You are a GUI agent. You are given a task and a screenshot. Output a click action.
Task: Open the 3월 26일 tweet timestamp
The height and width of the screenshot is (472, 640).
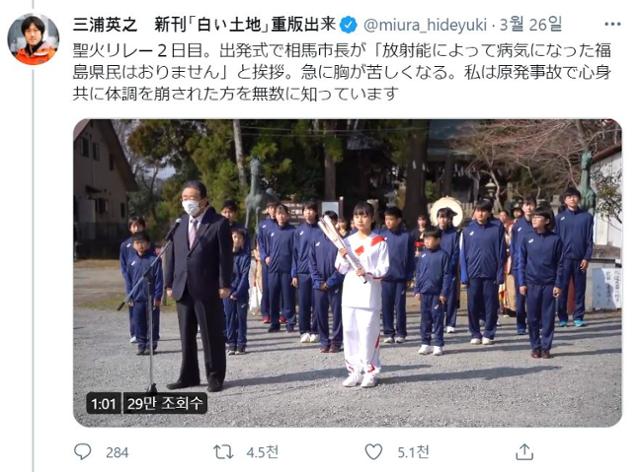(531, 25)
